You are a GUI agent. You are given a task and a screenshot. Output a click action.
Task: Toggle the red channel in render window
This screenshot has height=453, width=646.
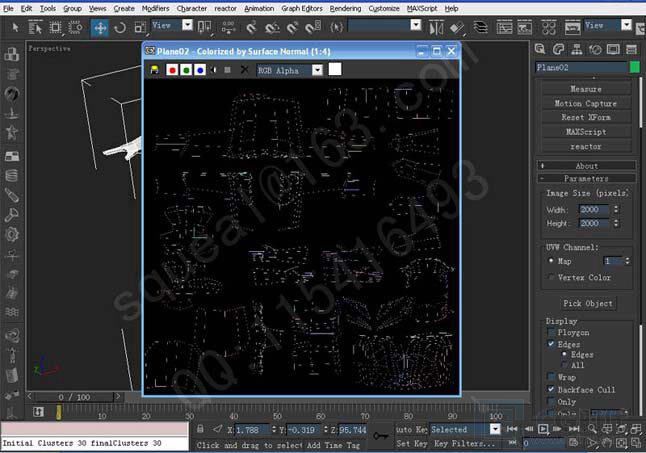(x=172, y=70)
